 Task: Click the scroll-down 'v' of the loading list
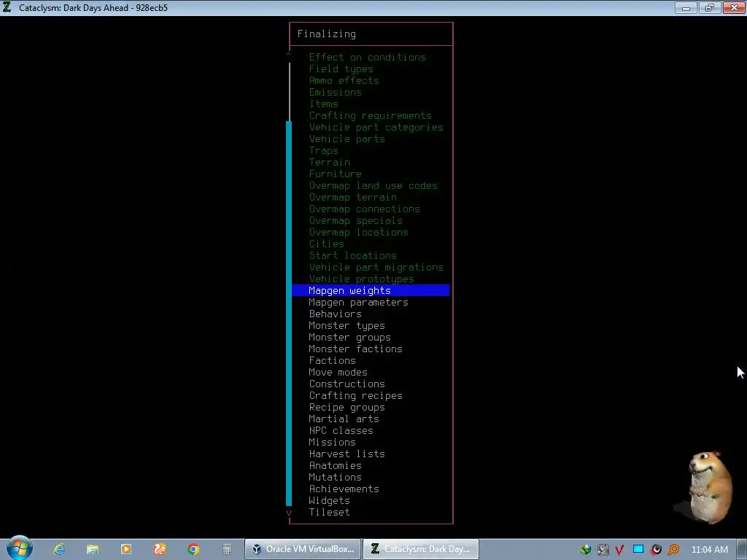click(289, 513)
